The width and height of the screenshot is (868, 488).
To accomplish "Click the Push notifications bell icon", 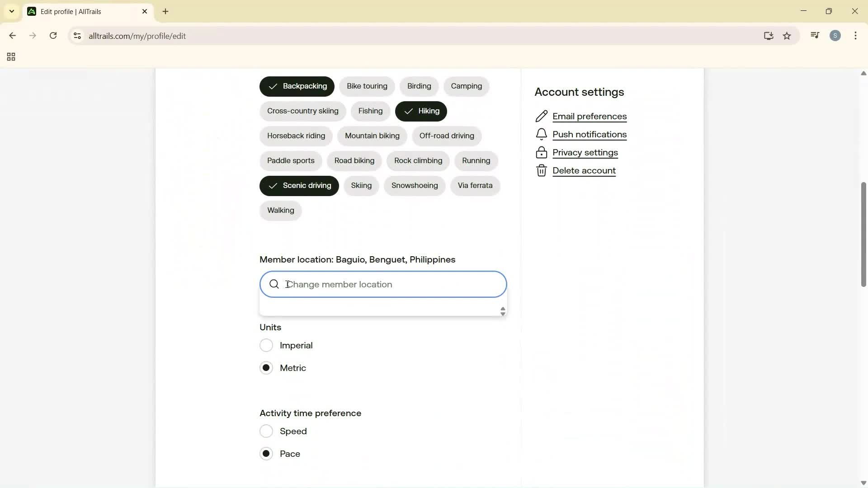I will coord(542,134).
